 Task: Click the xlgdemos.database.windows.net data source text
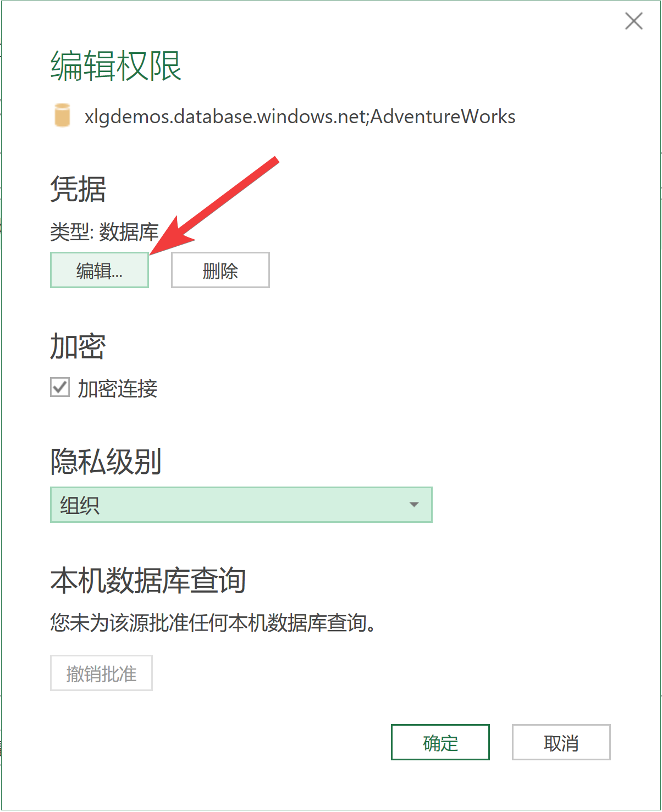click(x=300, y=117)
